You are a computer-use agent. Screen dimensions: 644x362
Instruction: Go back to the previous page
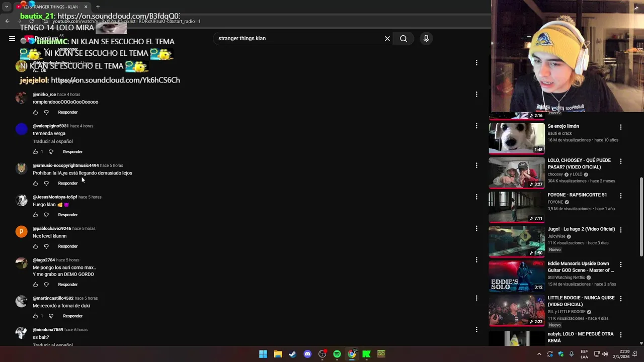(7, 21)
